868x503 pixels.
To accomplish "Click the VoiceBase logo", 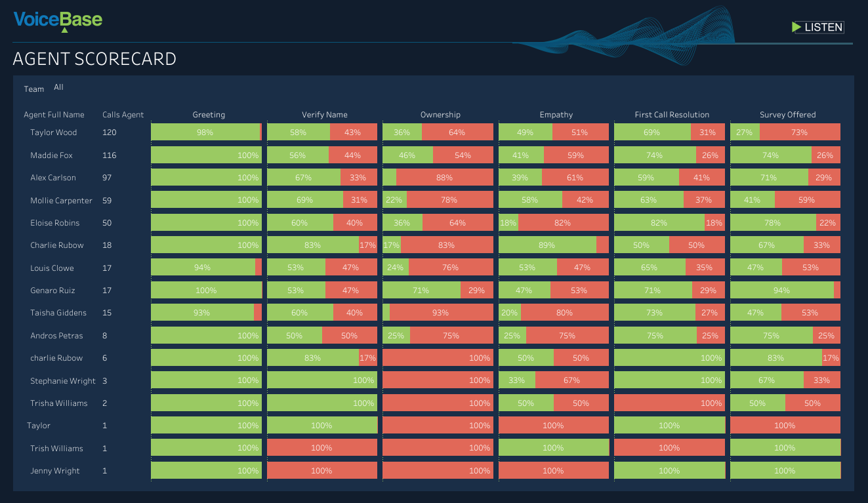I will coord(58,20).
